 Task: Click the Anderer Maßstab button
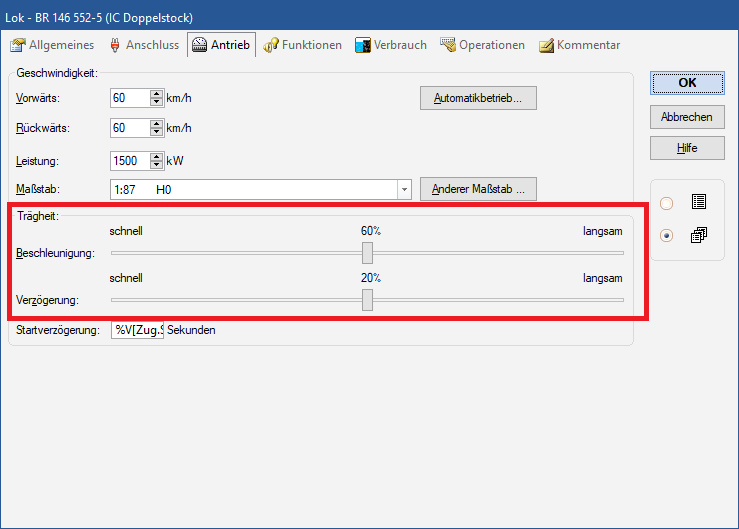[x=478, y=189]
